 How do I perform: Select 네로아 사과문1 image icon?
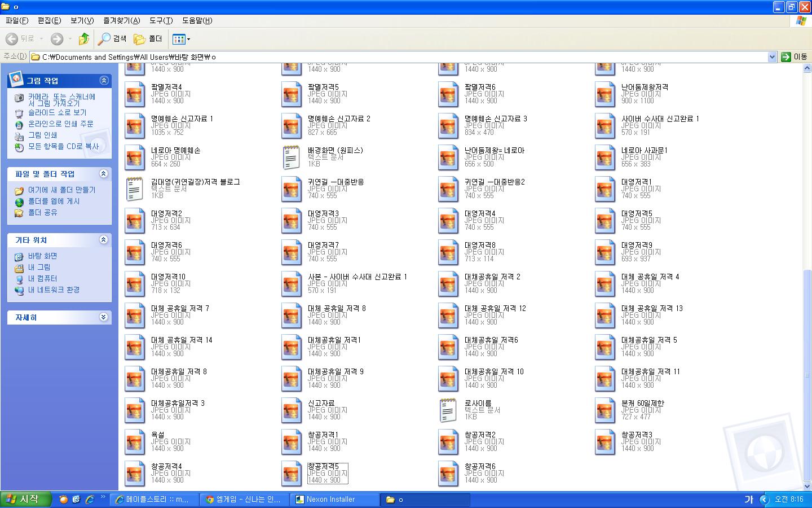pyautogui.click(x=605, y=157)
